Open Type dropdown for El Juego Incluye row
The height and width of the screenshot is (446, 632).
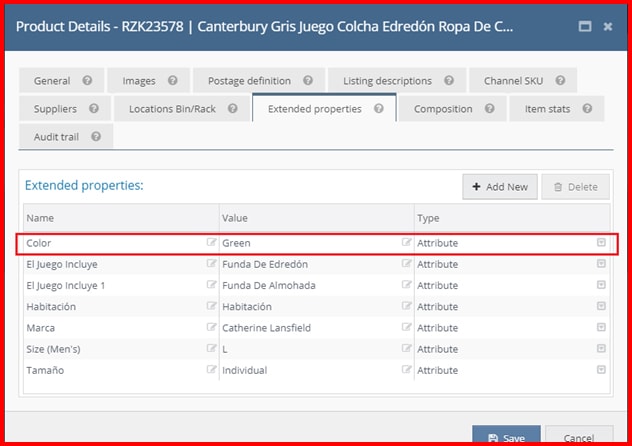[x=601, y=263]
